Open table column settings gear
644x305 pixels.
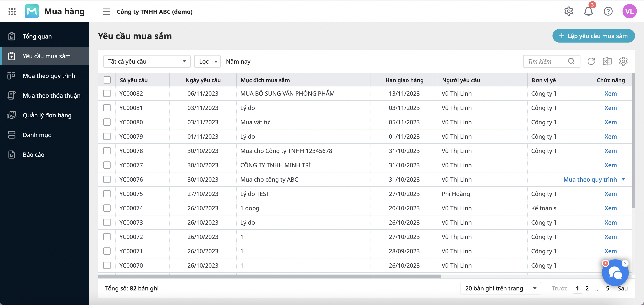click(623, 61)
